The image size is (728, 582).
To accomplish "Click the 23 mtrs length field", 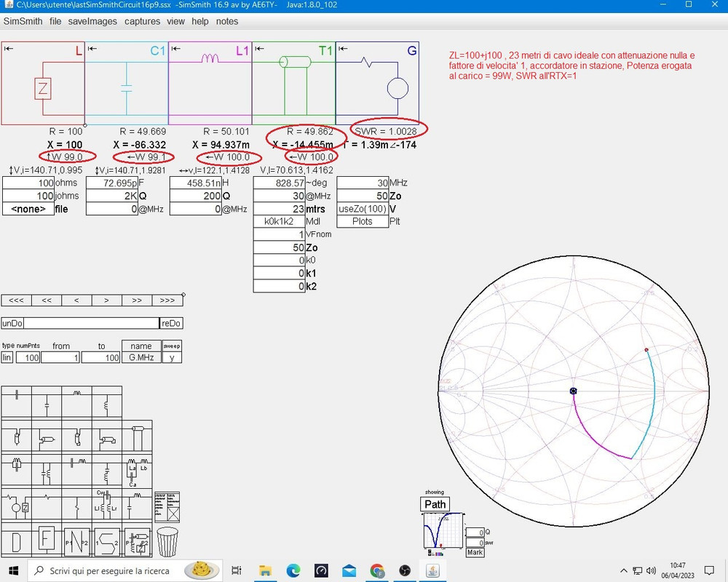I will point(279,209).
